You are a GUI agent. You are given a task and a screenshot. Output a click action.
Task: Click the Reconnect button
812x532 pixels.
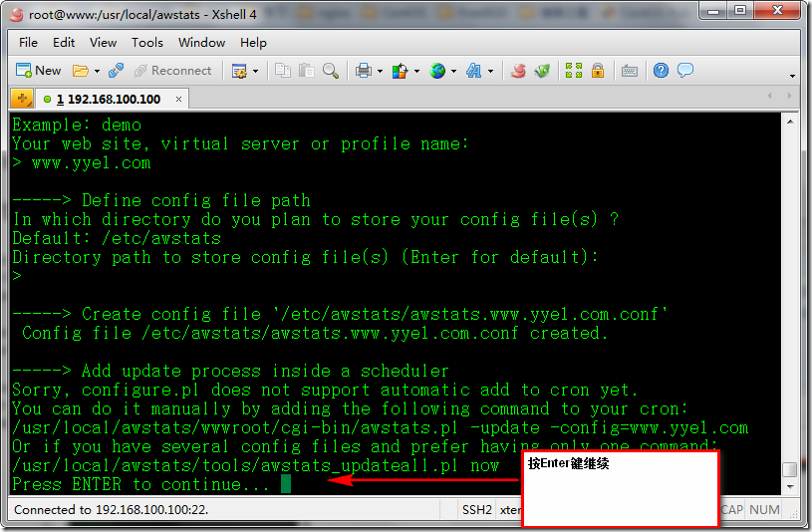[173, 71]
